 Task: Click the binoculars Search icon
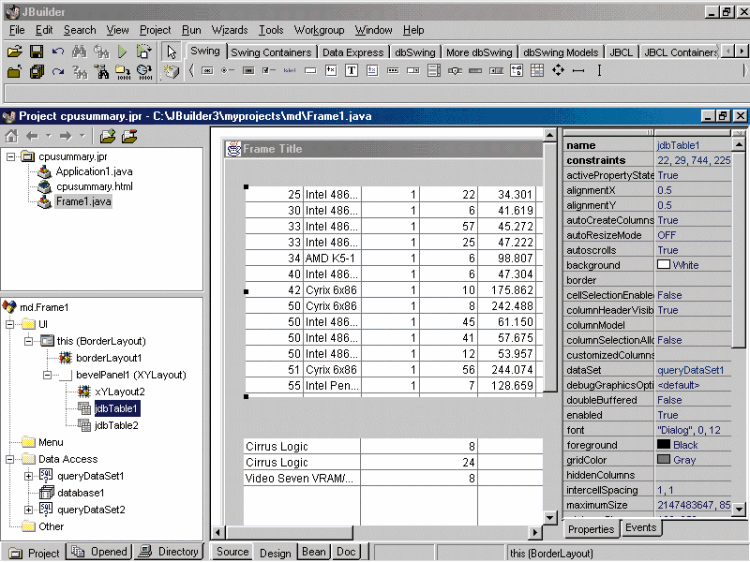coord(79,51)
